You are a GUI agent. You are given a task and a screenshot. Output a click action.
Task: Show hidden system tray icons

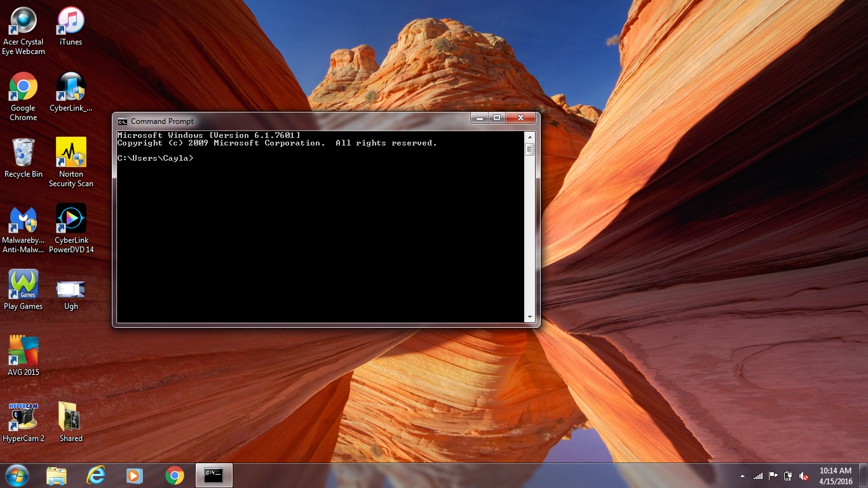(x=743, y=476)
